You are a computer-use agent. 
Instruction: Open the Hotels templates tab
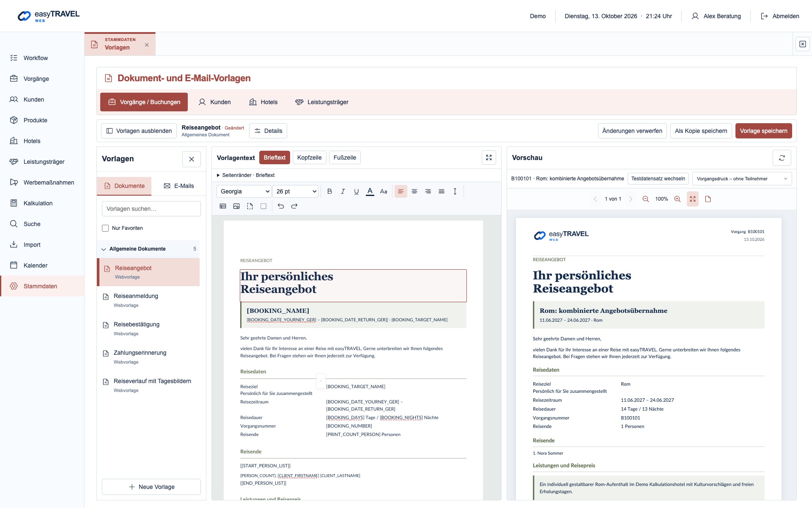pos(263,102)
